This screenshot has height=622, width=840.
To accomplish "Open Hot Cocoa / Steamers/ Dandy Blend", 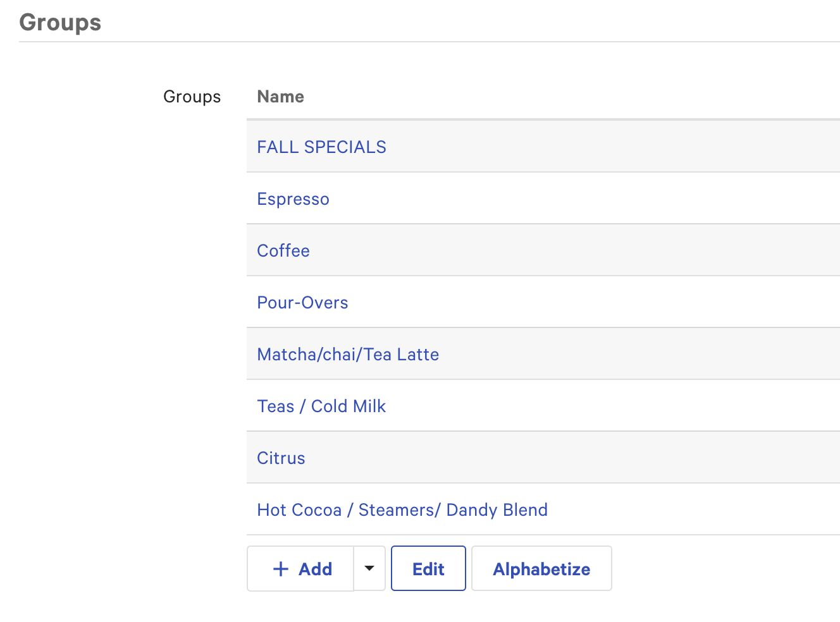I will (x=402, y=510).
